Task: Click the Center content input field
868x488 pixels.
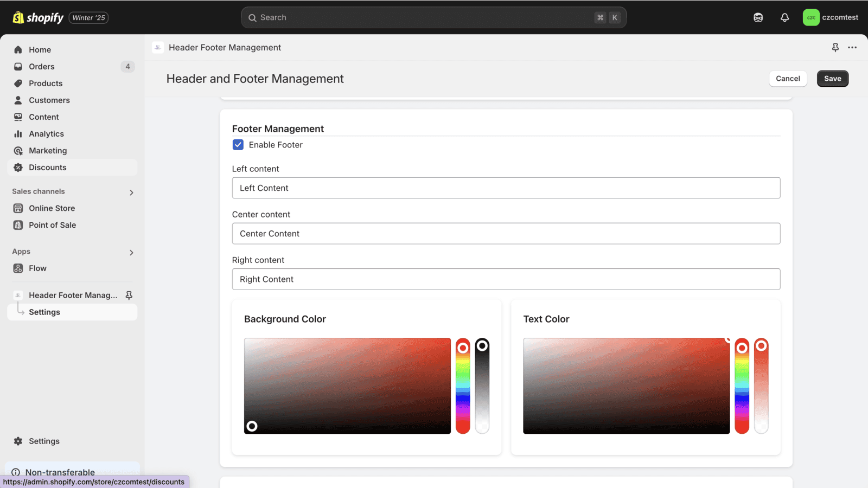Action: coord(506,234)
